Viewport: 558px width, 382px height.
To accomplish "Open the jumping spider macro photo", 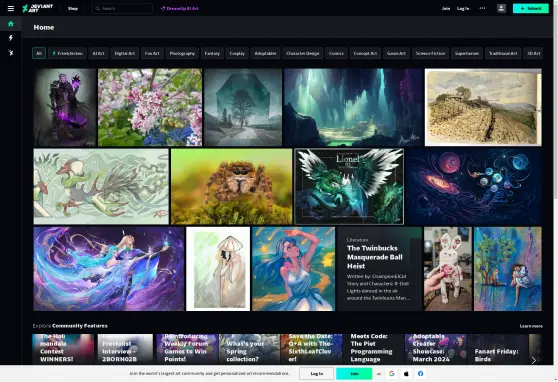I will pos(232,187).
